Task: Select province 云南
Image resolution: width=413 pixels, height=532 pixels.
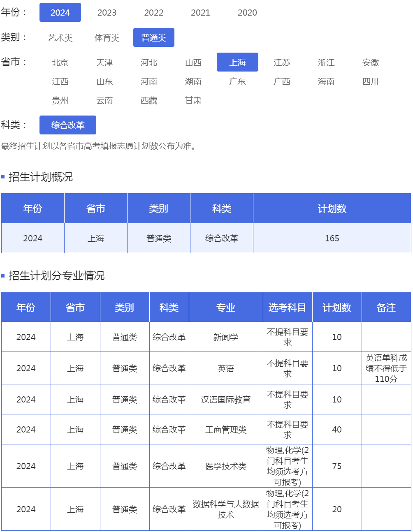Action: click(x=104, y=100)
